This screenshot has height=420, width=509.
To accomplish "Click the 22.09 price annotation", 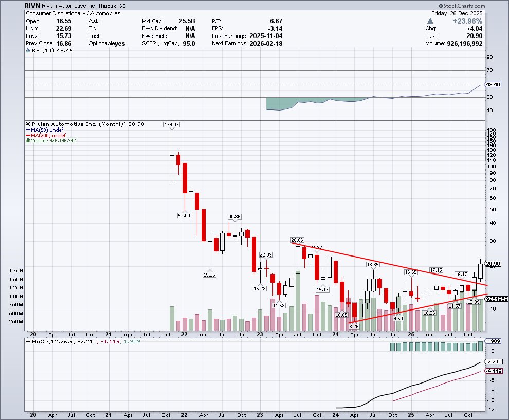I will [266, 255].
